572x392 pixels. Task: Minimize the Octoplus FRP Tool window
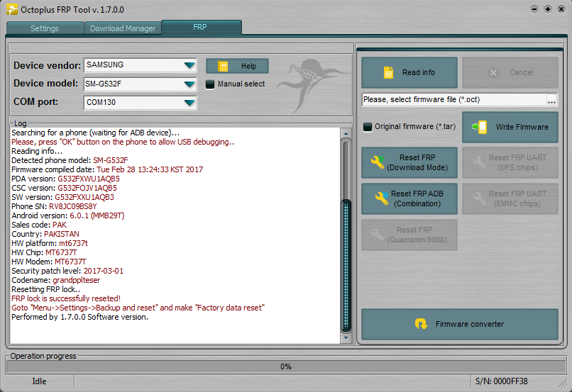click(534, 9)
